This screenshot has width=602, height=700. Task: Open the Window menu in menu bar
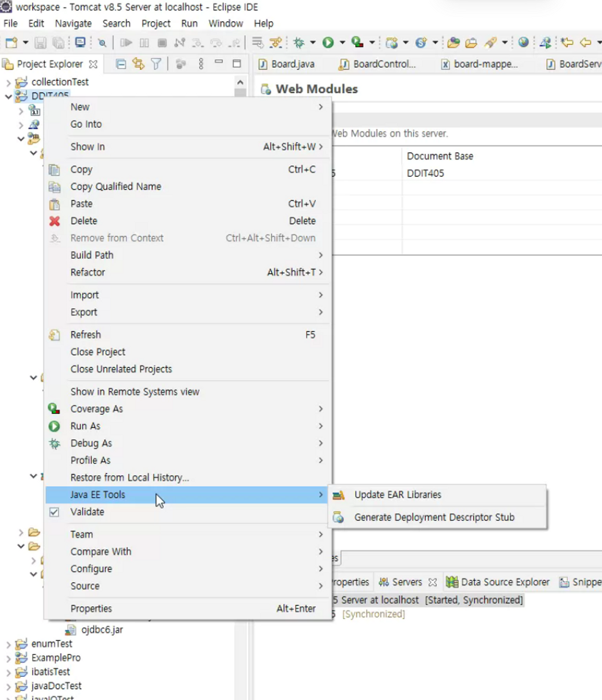(226, 23)
